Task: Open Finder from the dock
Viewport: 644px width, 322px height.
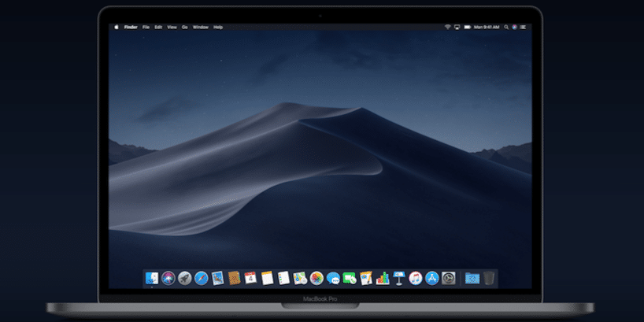Action: point(152,278)
